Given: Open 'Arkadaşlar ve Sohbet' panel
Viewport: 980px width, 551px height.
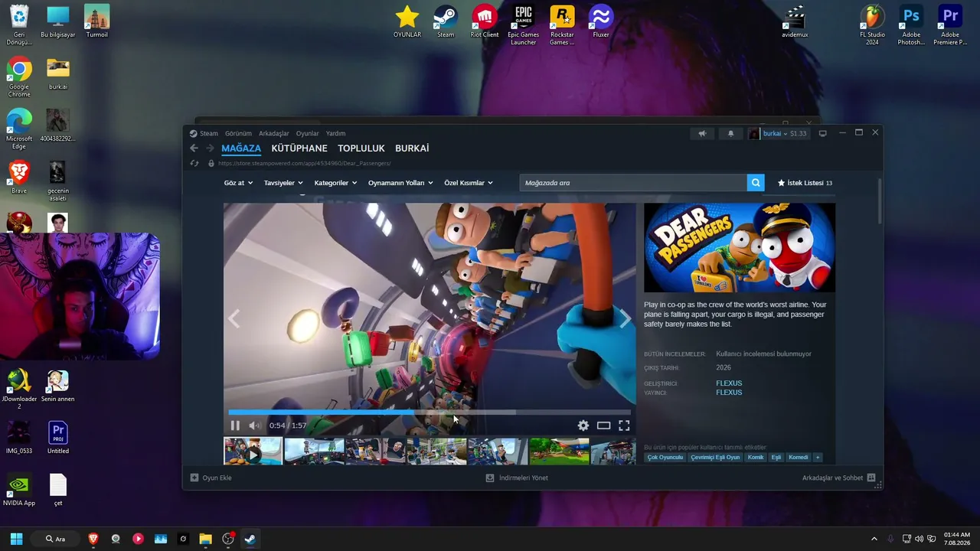Looking at the screenshot, I should (838, 478).
